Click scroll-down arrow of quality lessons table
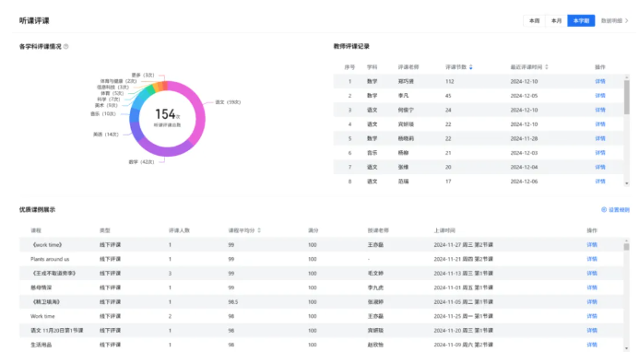 (x=627, y=348)
